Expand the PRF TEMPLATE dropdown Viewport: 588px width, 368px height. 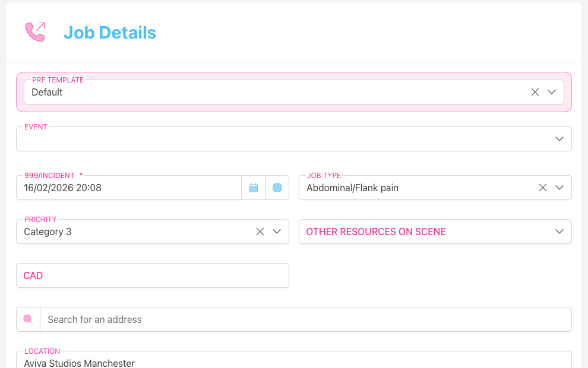552,92
